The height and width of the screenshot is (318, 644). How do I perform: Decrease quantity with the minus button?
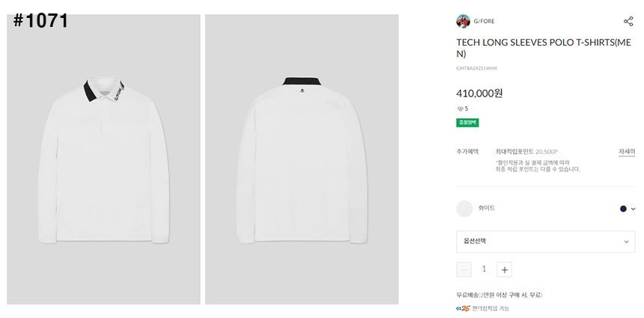tap(464, 269)
